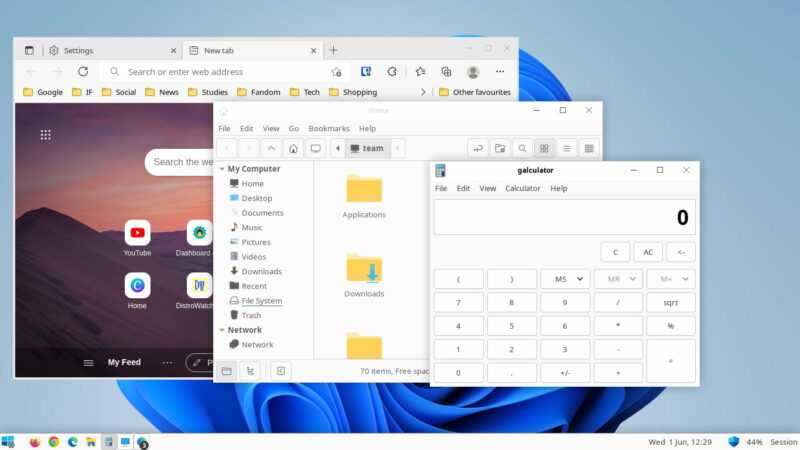
Task: Collapse My Computer section
Action: [222, 168]
